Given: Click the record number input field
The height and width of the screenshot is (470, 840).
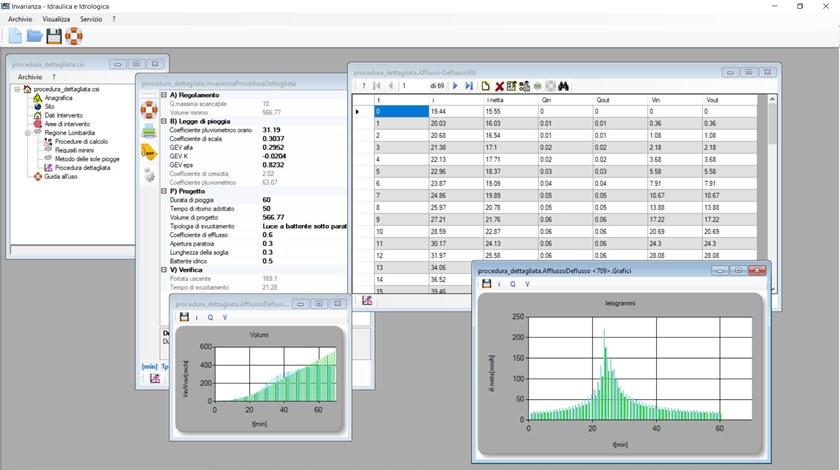Looking at the screenshot, I should click(x=412, y=87).
